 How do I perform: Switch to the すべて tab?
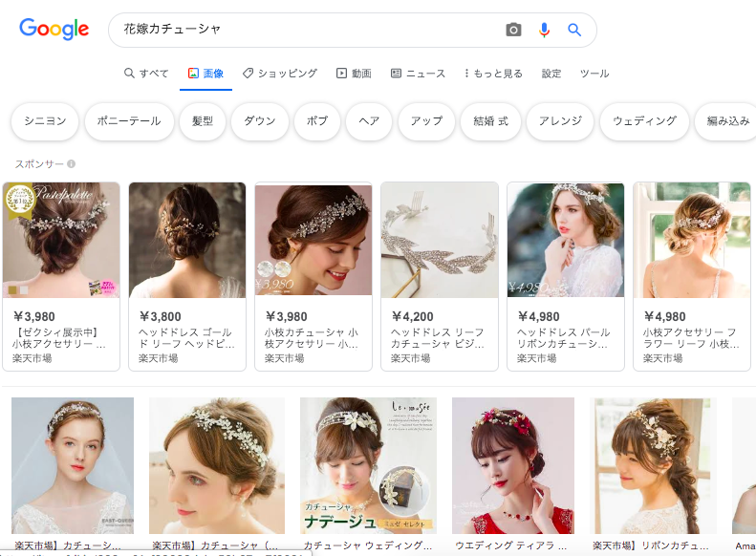click(x=146, y=74)
